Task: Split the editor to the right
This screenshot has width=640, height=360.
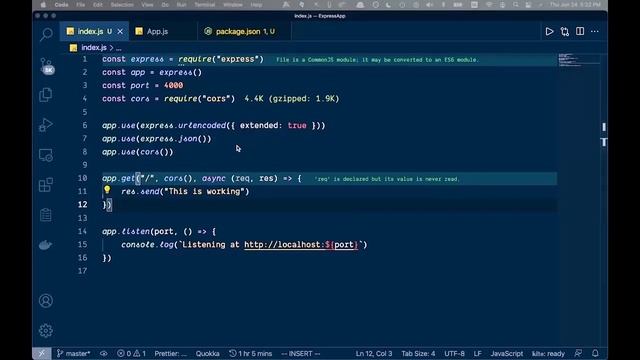Action: click(580, 31)
